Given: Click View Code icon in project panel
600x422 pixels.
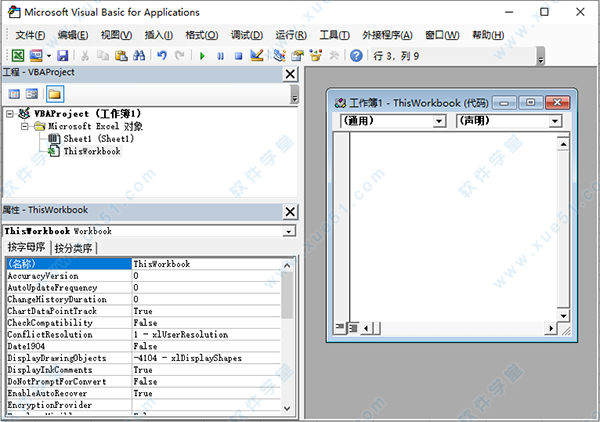Looking at the screenshot, I should tap(14, 94).
